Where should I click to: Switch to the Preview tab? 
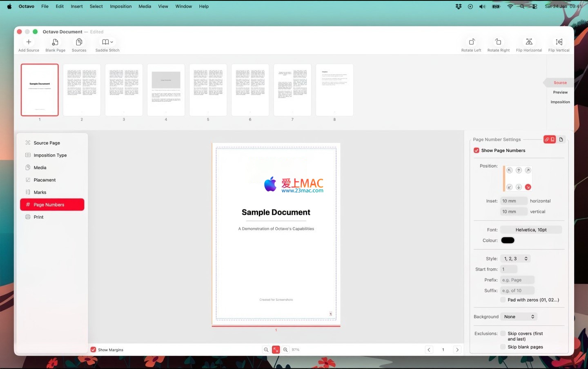click(560, 92)
